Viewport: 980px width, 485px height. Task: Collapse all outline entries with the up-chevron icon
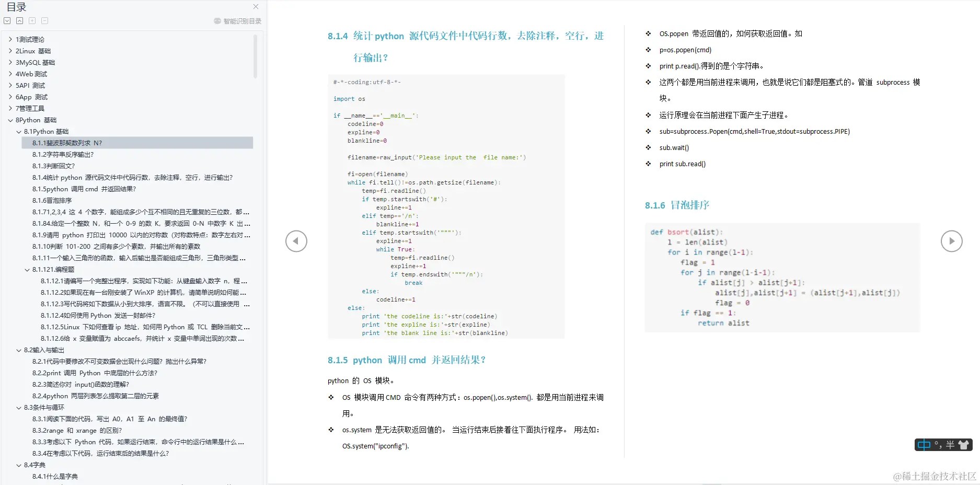(x=20, y=21)
